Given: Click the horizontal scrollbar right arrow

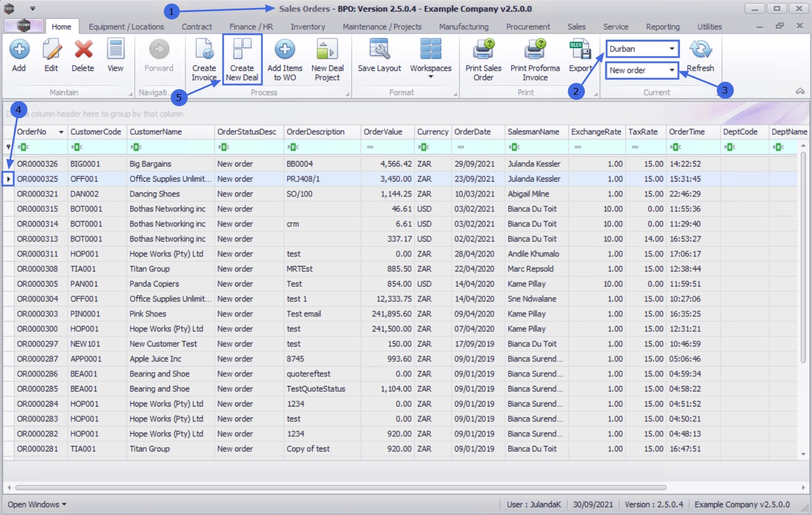Looking at the screenshot, I should 803,488.
